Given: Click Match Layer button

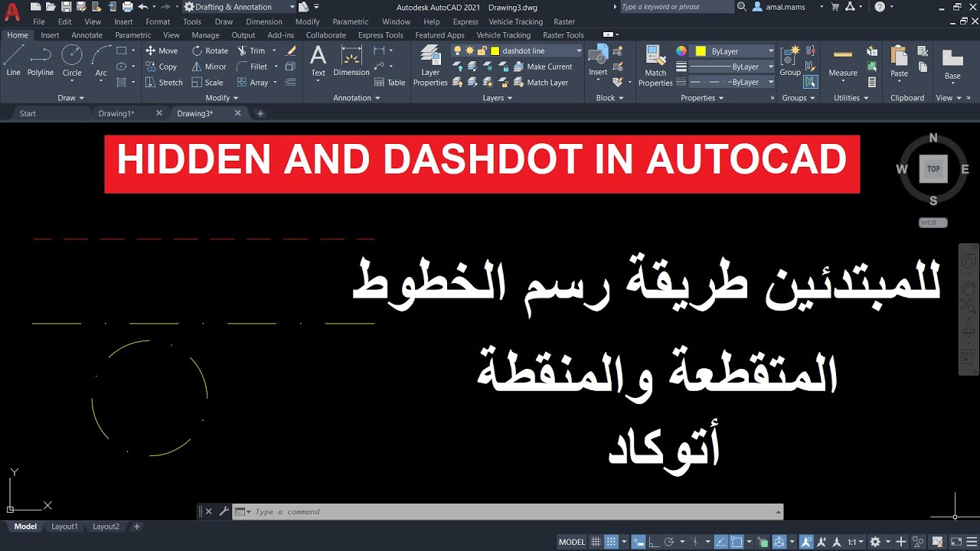Looking at the screenshot, I should pyautogui.click(x=541, y=83).
